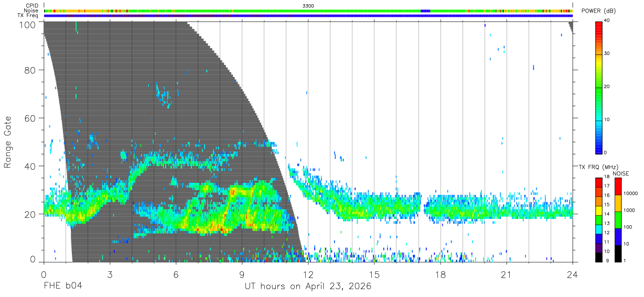Click the FHE b04 radar beam label

pos(62,286)
